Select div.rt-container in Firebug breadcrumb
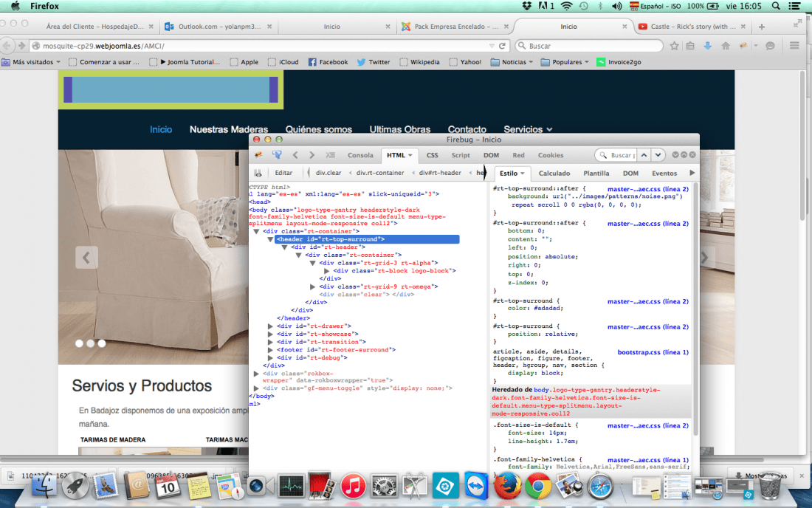 point(380,173)
